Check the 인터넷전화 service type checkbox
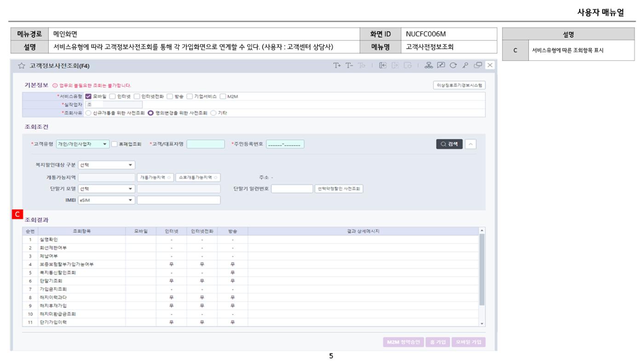 [x=137, y=96]
